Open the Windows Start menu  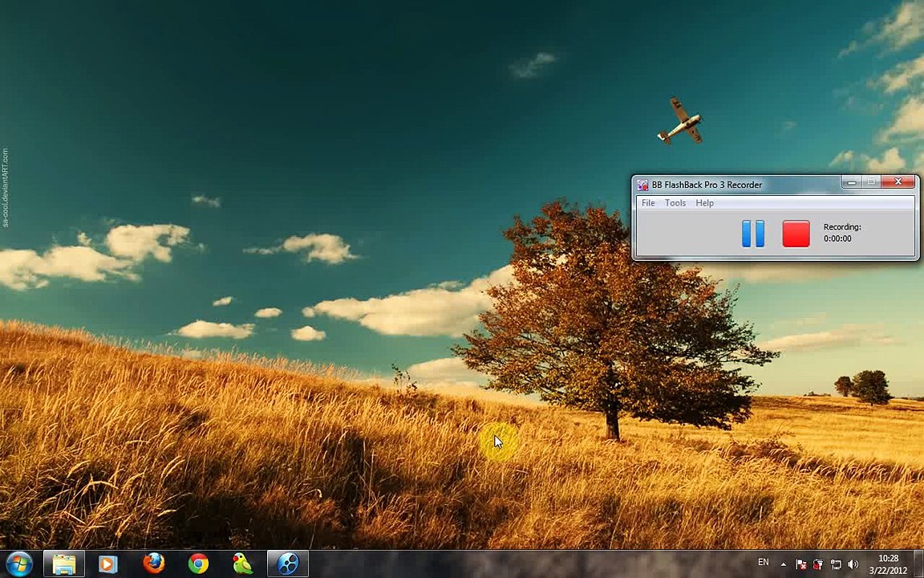pyautogui.click(x=19, y=564)
